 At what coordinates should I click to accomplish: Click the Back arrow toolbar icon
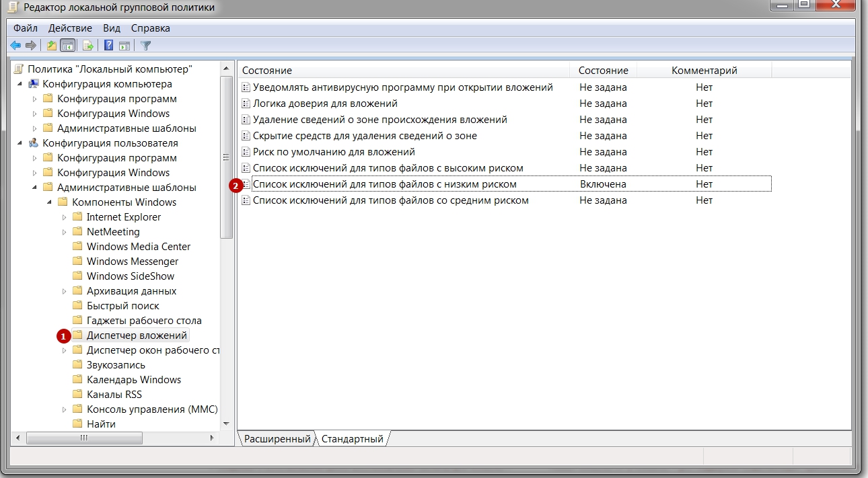click(x=15, y=45)
